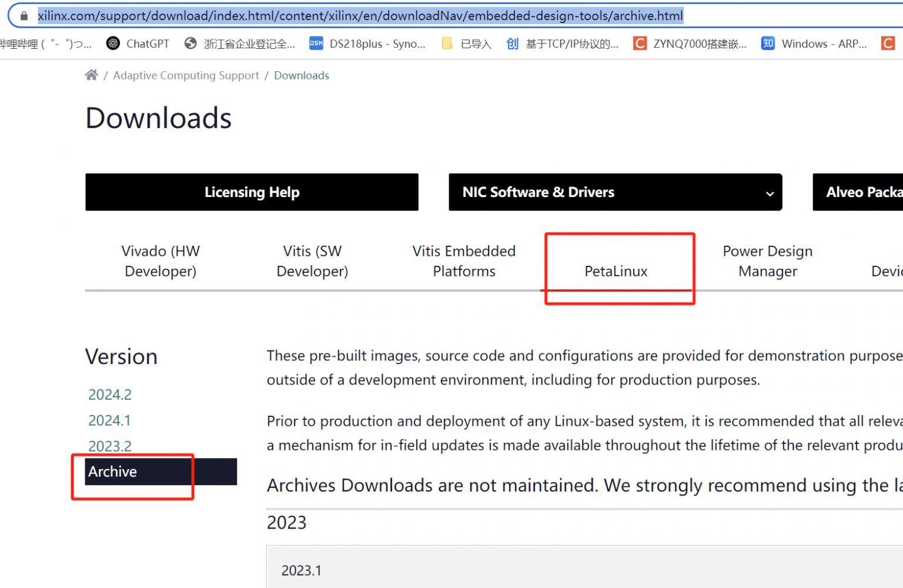Switch to the PetaLinux tab
Image resolution: width=903 pixels, height=588 pixels.
pos(616,271)
